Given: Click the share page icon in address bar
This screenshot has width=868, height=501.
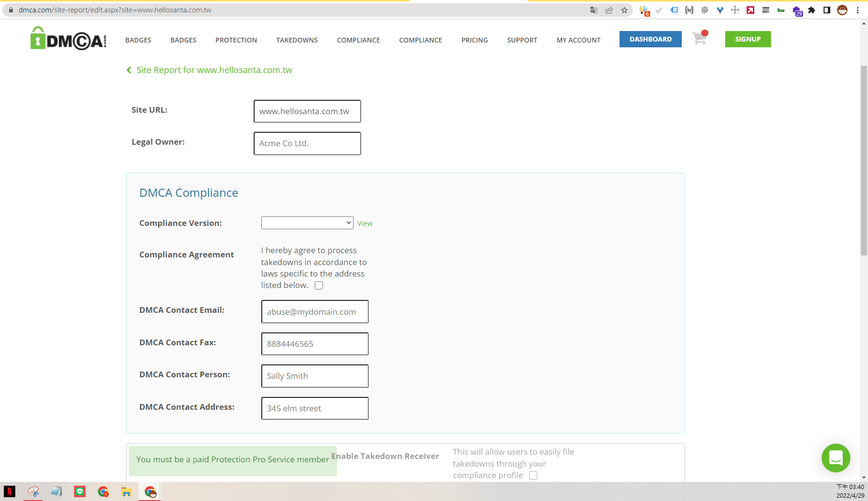Looking at the screenshot, I should pos(609,10).
